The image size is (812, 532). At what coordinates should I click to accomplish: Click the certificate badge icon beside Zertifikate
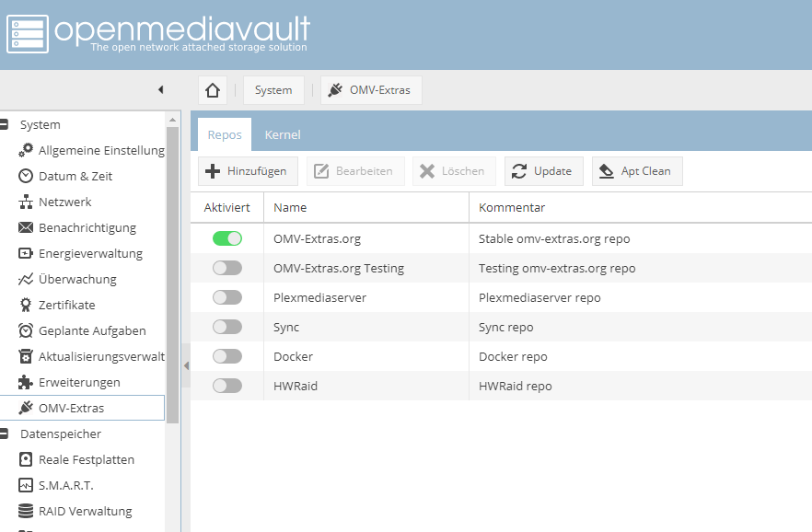(x=26, y=305)
